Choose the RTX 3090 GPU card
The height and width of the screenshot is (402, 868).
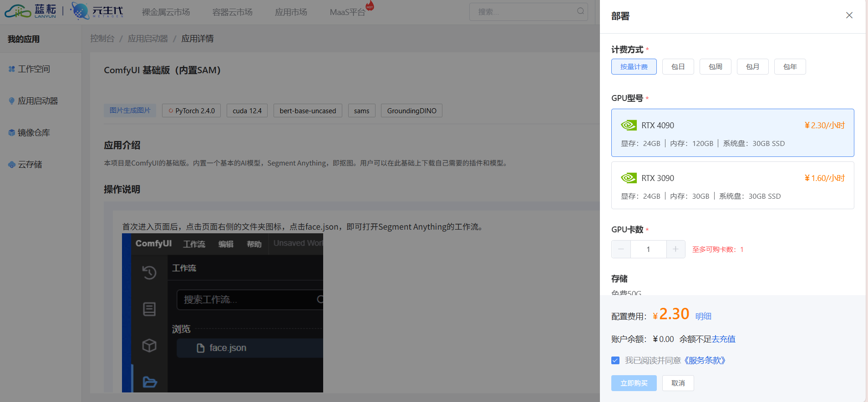click(x=732, y=186)
